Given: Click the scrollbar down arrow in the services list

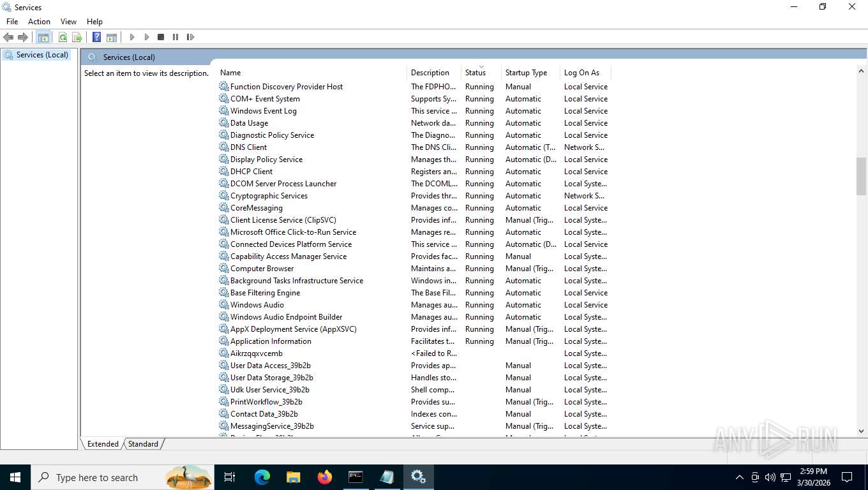Looking at the screenshot, I should tap(861, 431).
